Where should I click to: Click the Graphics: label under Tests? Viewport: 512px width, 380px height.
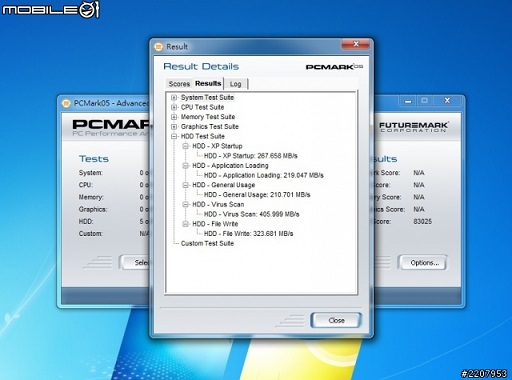93,209
